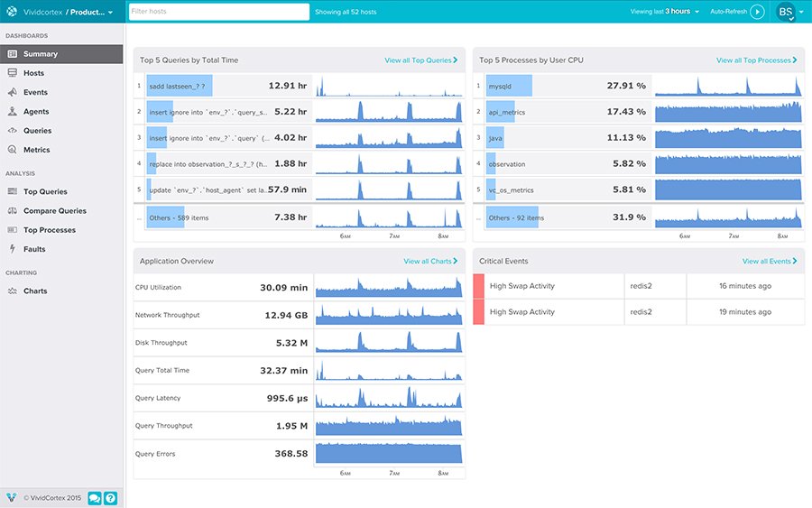Screen dimensions: 812x508
Task: Click the Compare Queries scales icon
Action: [13, 211]
